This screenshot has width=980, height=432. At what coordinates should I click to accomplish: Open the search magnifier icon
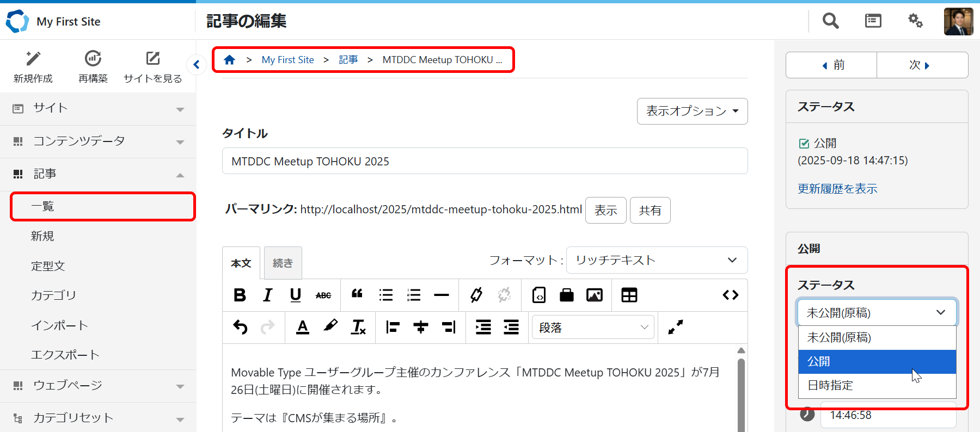830,21
